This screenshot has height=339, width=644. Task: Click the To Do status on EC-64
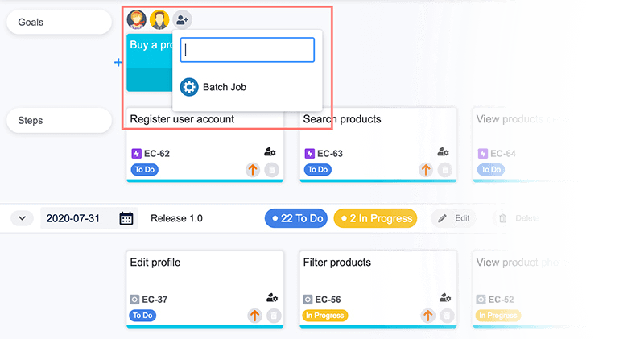click(x=491, y=169)
